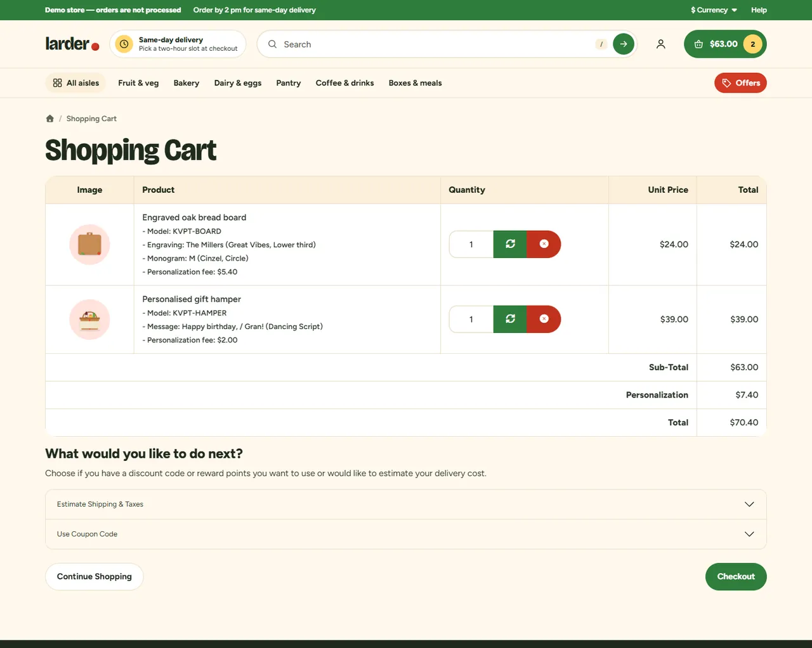812x648 pixels.
Task: Click the same-day delivery clock icon
Action: (124, 44)
